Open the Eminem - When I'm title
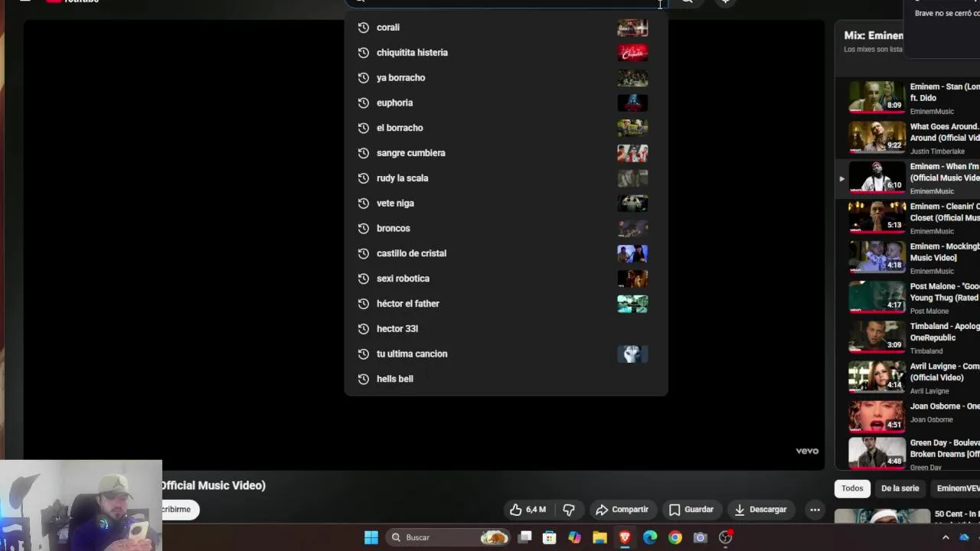 [x=945, y=172]
